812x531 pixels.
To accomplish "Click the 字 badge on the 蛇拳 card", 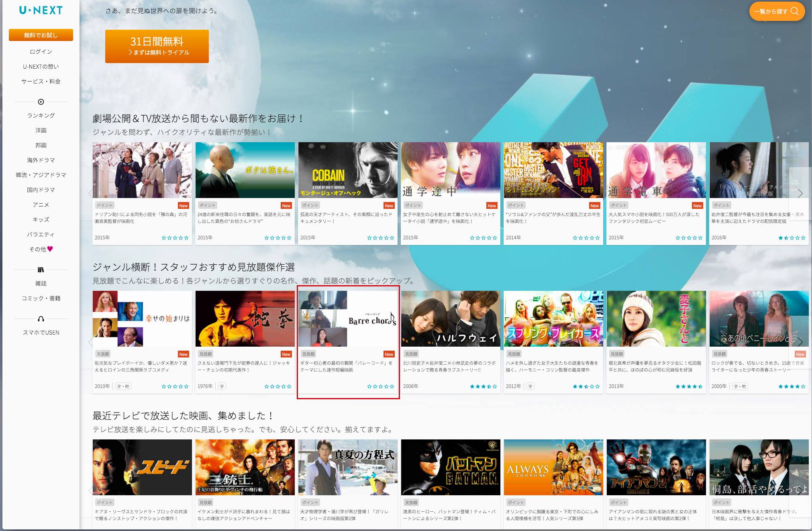I will click(x=222, y=386).
